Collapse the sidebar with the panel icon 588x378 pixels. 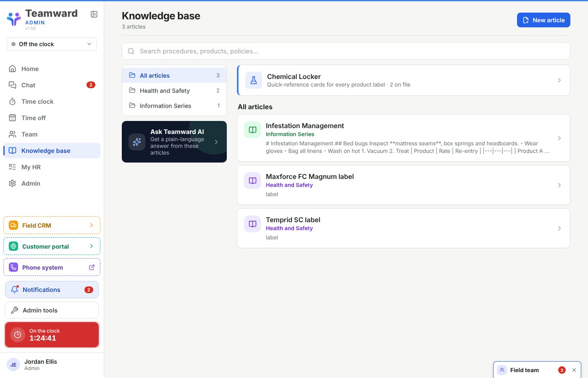(94, 14)
